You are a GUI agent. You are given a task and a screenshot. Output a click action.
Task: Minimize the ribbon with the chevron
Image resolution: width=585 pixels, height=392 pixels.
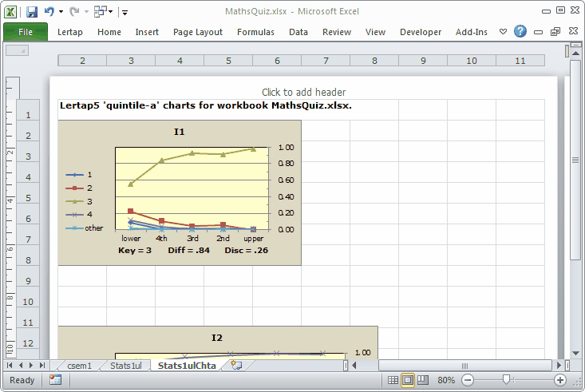pos(503,32)
